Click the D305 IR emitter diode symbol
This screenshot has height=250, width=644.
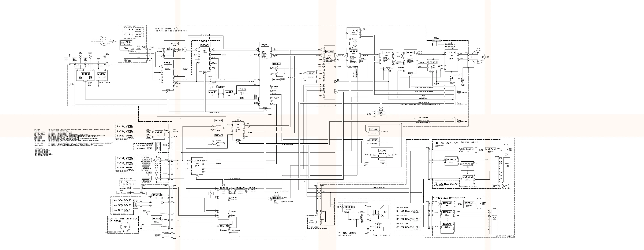147,214
